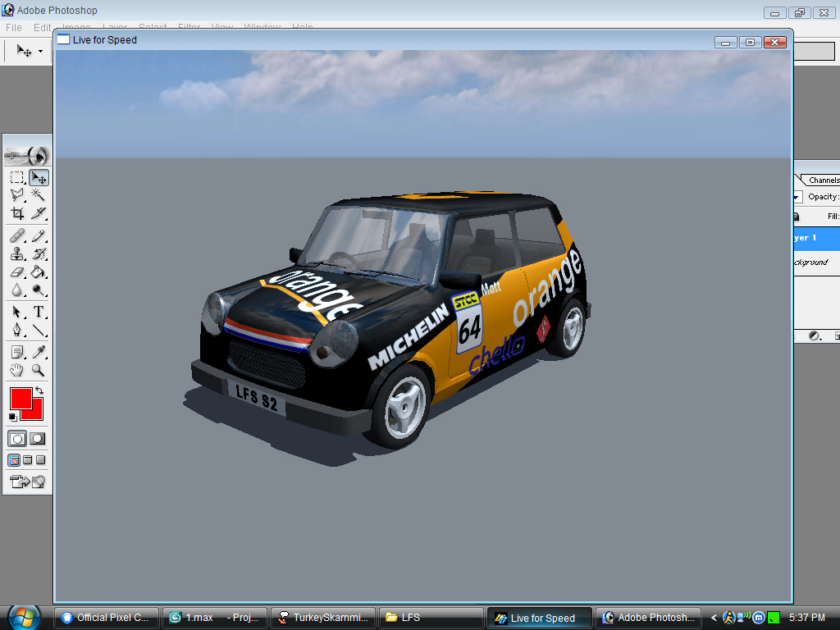Select the Hand tool
Viewport: 840px width, 630px height.
17,370
